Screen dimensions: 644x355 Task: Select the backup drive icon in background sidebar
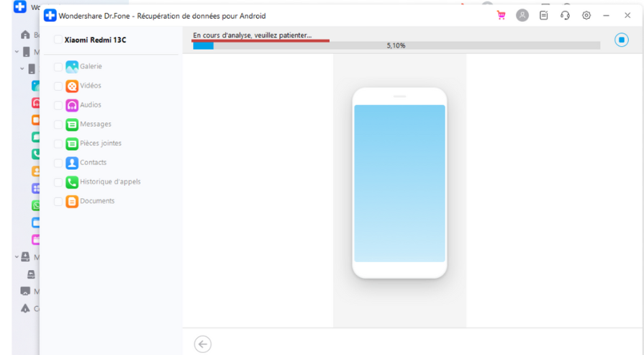pyautogui.click(x=25, y=257)
